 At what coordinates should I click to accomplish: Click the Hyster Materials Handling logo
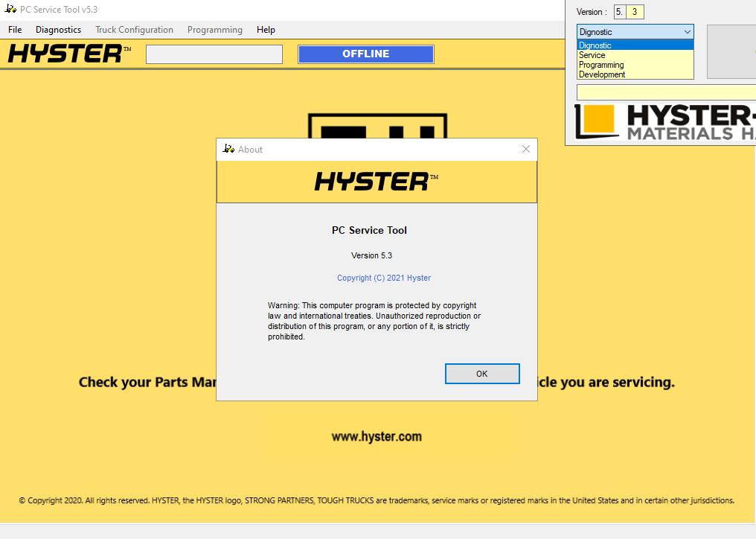[x=664, y=122]
